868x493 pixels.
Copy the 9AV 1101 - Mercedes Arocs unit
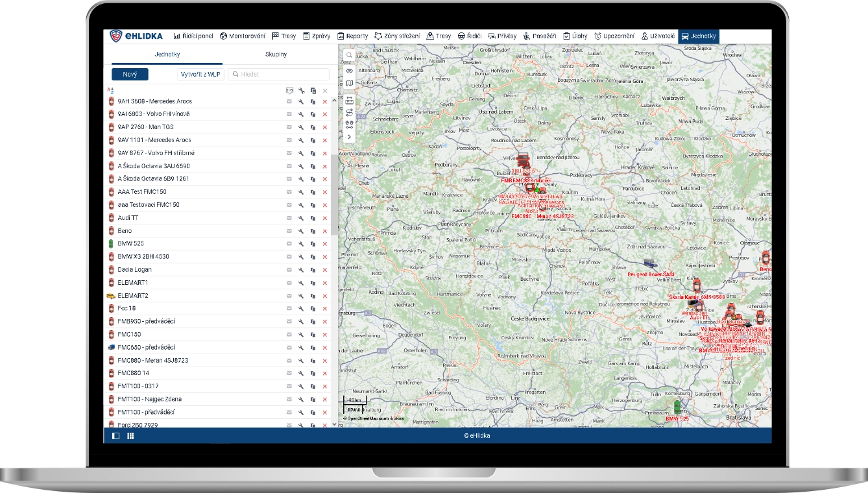coord(313,140)
